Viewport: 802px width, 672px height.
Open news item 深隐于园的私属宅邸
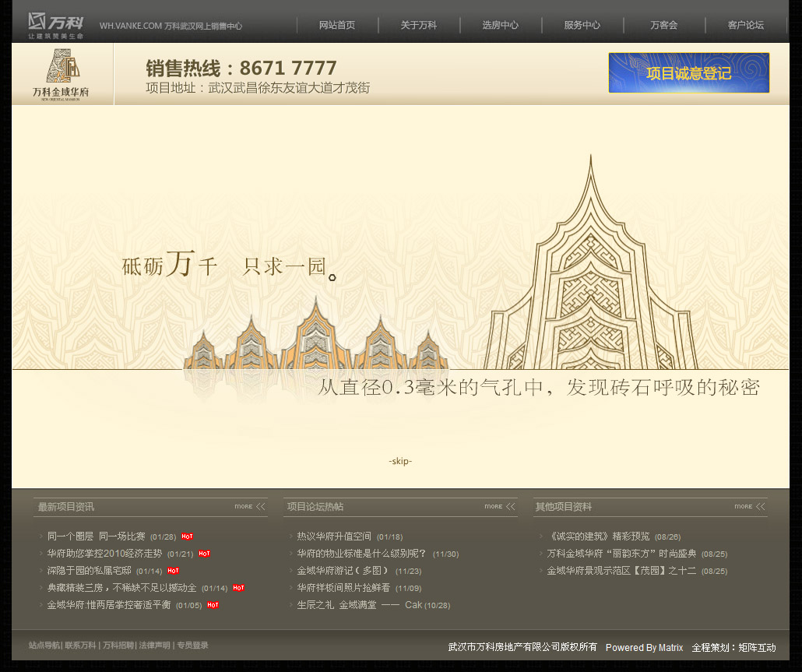[x=90, y=570]
